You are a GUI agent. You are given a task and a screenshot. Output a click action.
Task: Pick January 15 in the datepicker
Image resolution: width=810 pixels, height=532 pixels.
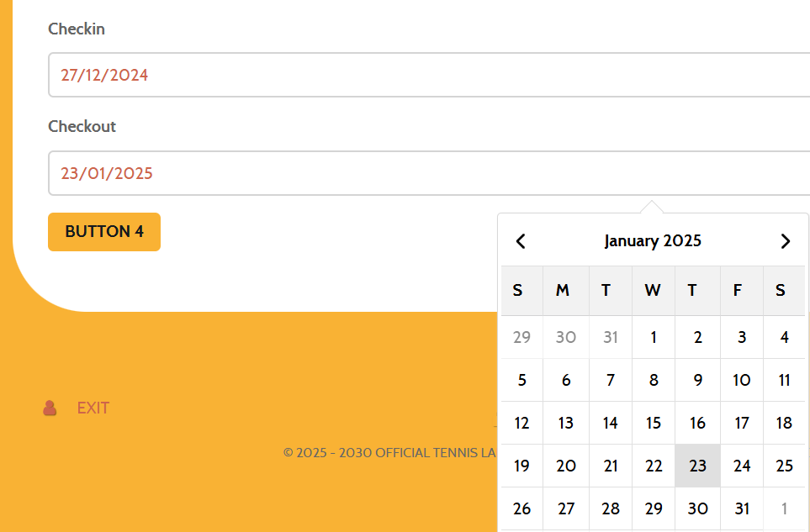tap(654, 423)
